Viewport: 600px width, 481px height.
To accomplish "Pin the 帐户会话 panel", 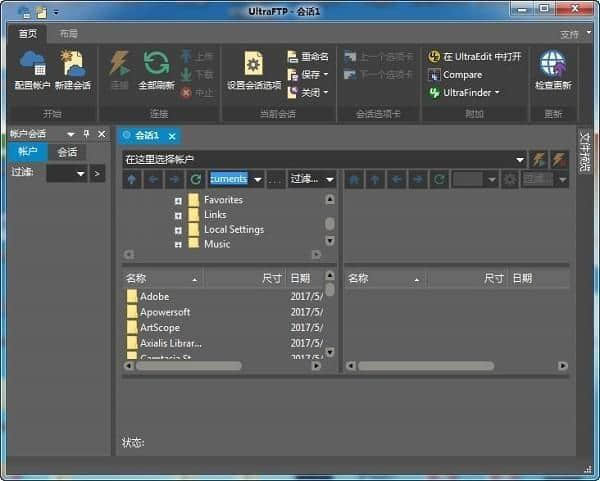I will [x=86, y=134].
